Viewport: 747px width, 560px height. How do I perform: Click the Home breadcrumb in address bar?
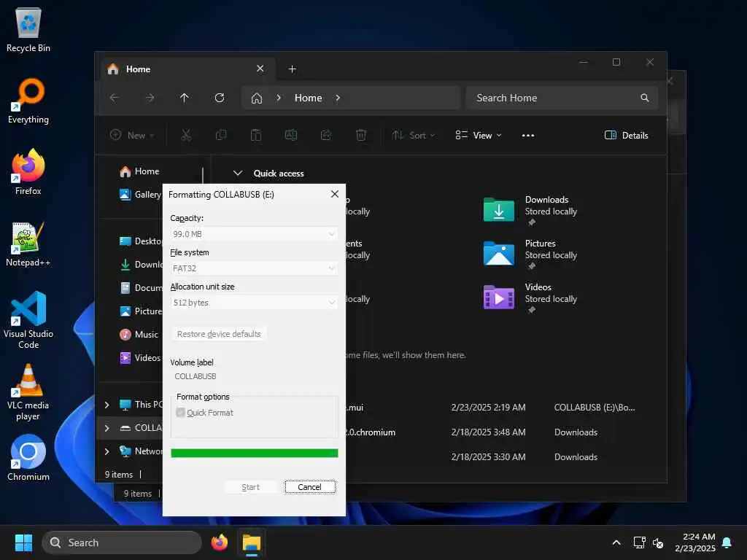[309, 98]
